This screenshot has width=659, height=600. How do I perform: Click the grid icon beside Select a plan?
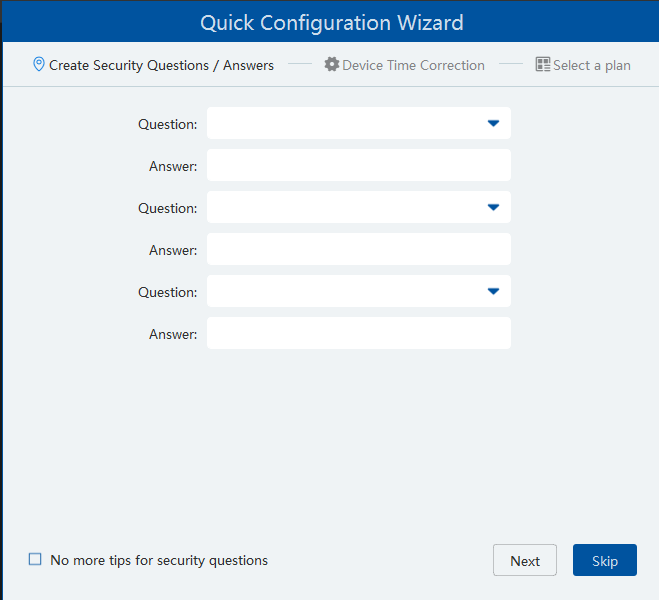pos(543,65)
